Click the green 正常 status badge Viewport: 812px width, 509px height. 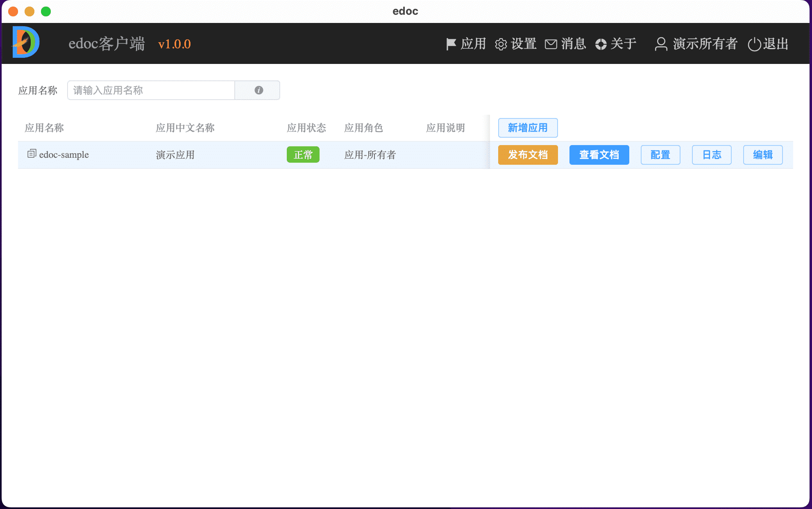303,155
